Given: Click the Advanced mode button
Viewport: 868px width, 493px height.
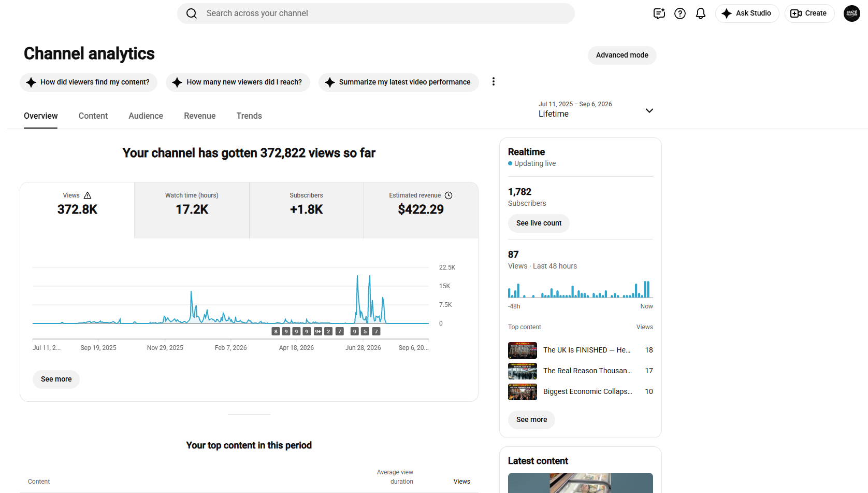Looking at the screenshot, I should [622, 55].
